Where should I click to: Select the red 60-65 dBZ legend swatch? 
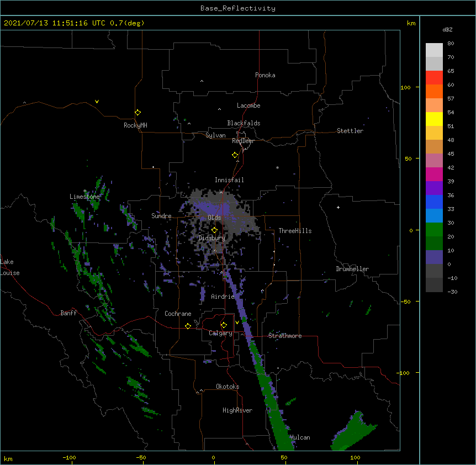(434, 78)
